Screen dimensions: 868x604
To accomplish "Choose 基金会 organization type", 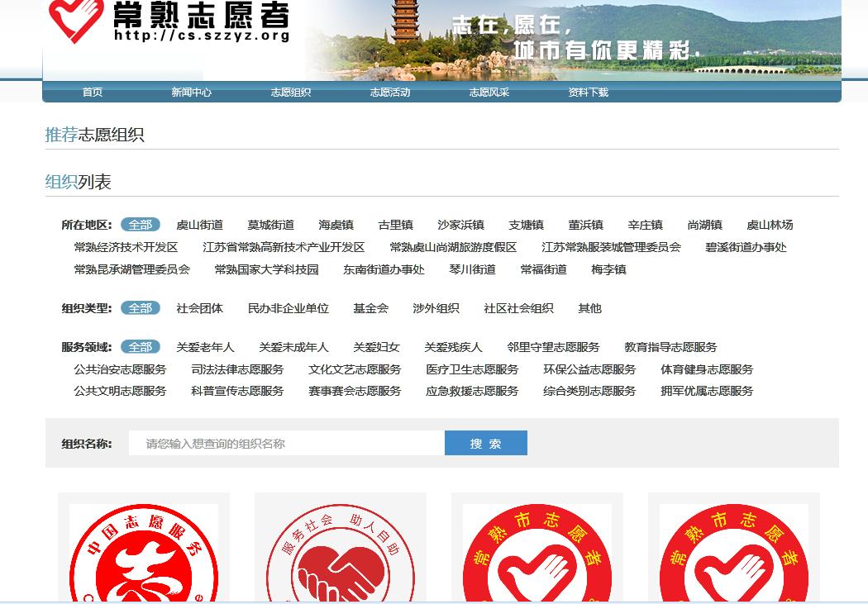I will (x=371, y=308).
